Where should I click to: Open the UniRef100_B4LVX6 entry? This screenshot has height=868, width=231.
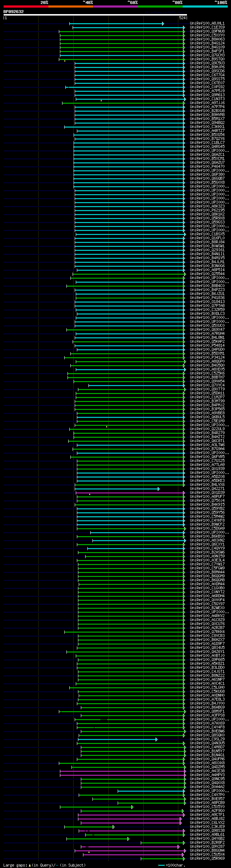click(x=207, y=485)
